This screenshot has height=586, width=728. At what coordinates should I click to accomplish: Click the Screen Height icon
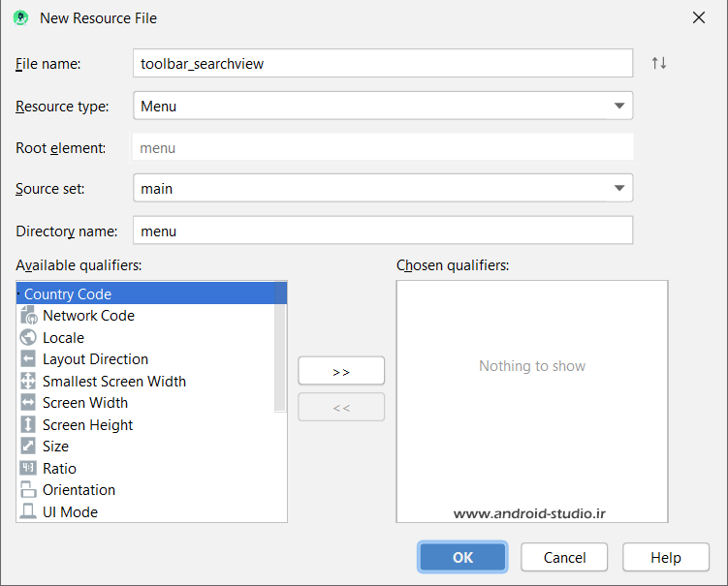pos(28,425)
